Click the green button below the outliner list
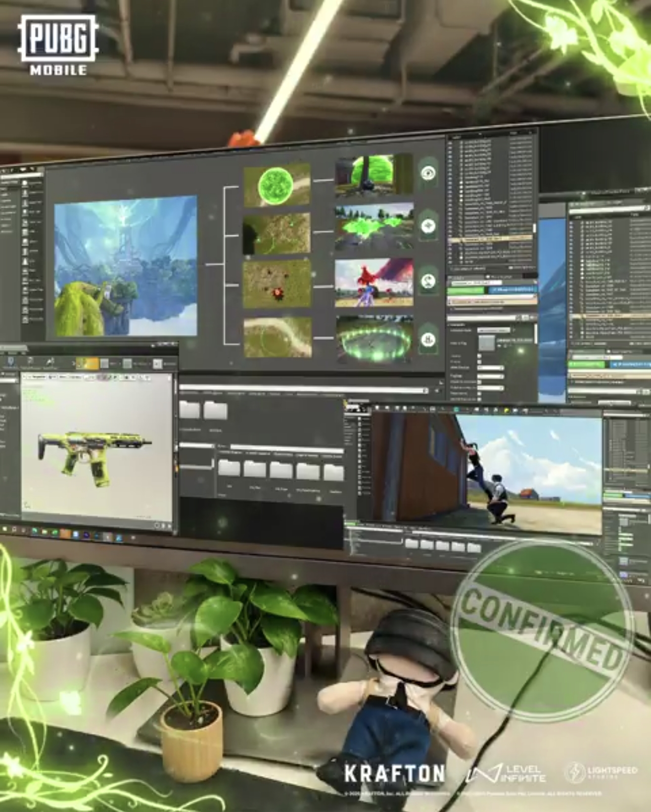Screen dimensions: 651x812 466,290
